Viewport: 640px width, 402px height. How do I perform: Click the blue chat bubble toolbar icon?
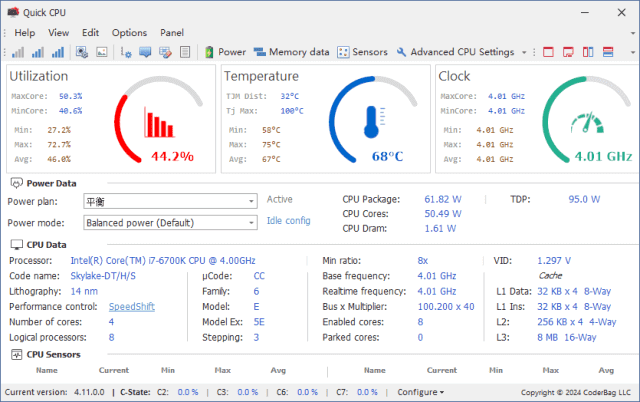[146, 52]
